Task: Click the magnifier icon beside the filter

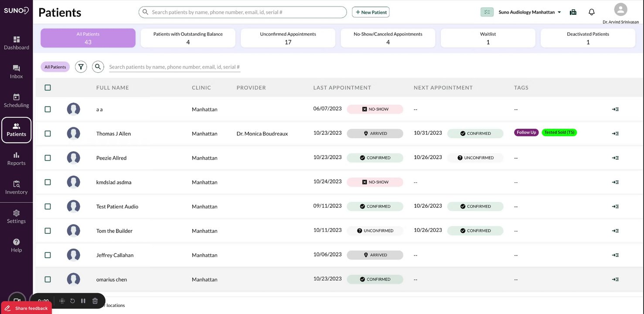Action: 98,67
